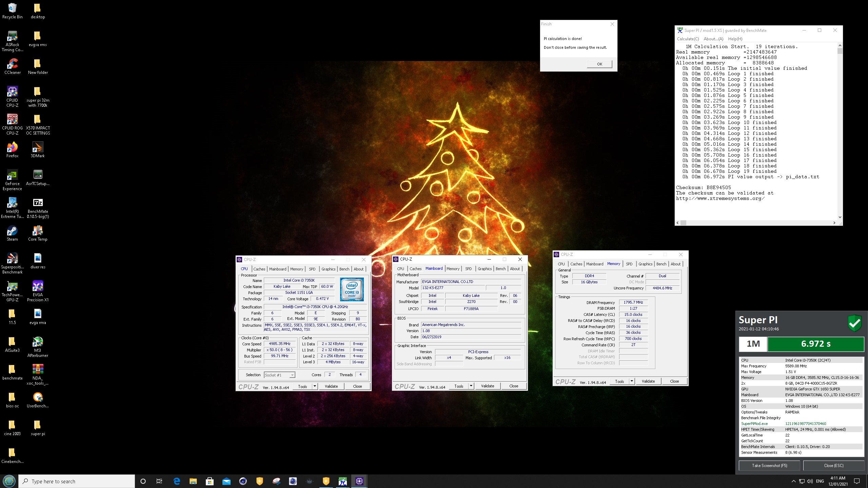This screenshot has width=868, height=488.
Task: Open the About...(A) menu in Super PI
Action: (x=713, y=39)
